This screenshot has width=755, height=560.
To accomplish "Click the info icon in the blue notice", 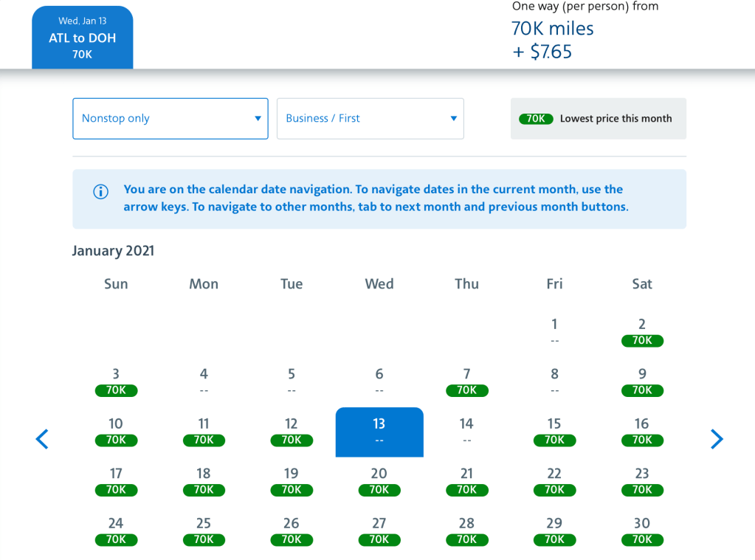I will [100, 192].
